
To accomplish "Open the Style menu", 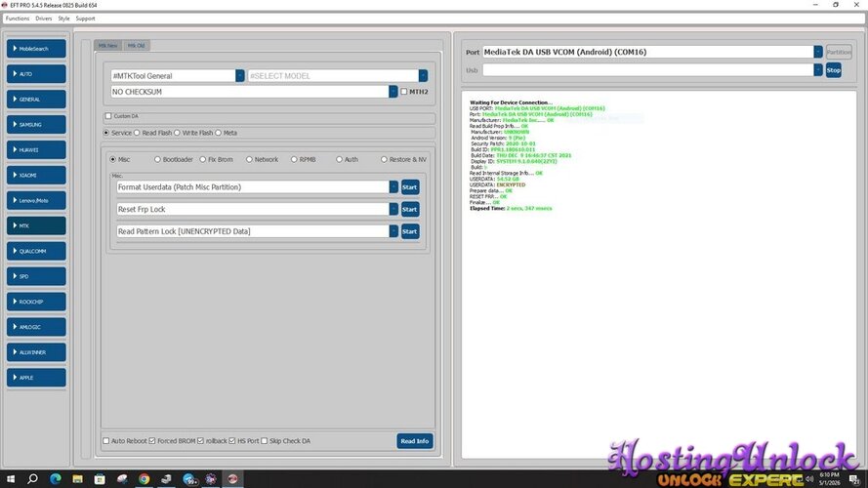I will point(64,19).
